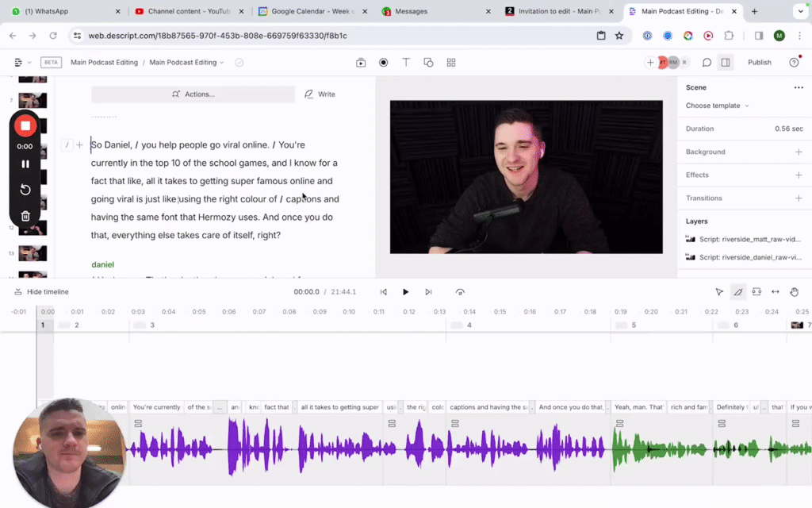Skip to the previous scene
The image size is (812, 508).
pos(383,292)
